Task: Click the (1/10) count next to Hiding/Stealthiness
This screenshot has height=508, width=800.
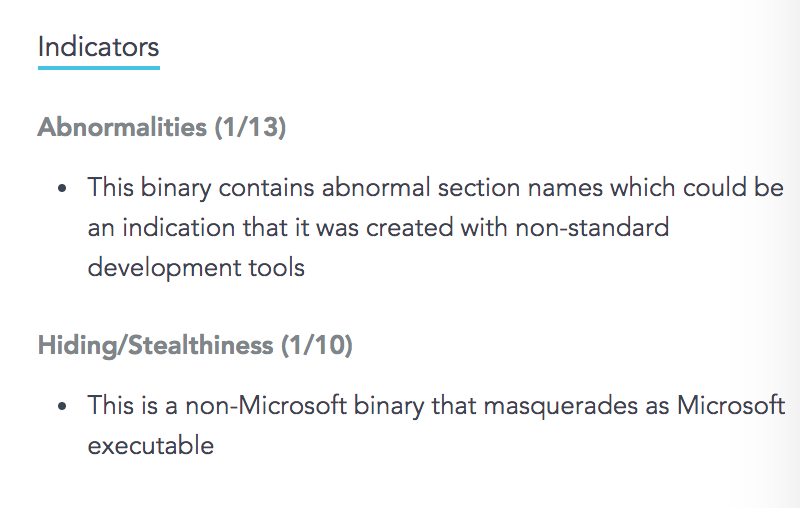Action: 316,346
